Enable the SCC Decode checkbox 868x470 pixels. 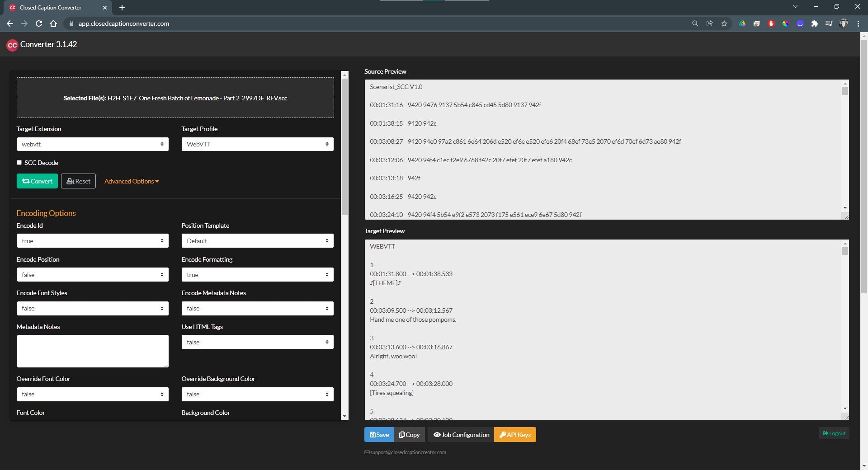click(x=19, y=163)
